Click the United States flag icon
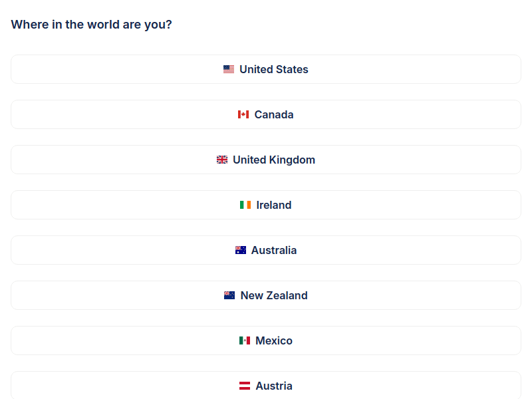The width and height of the screenshot is (532, 399). [229, 69]
